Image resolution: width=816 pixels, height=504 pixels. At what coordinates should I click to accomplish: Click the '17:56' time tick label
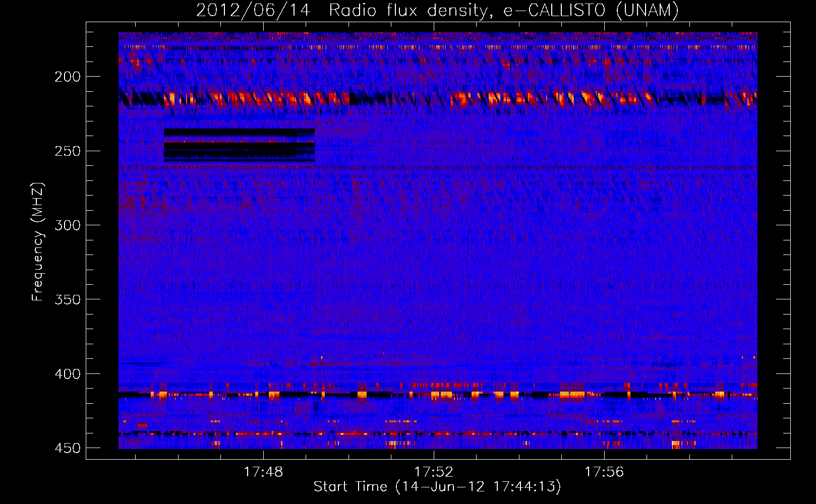pyautogui.click(x=604, y=472)
